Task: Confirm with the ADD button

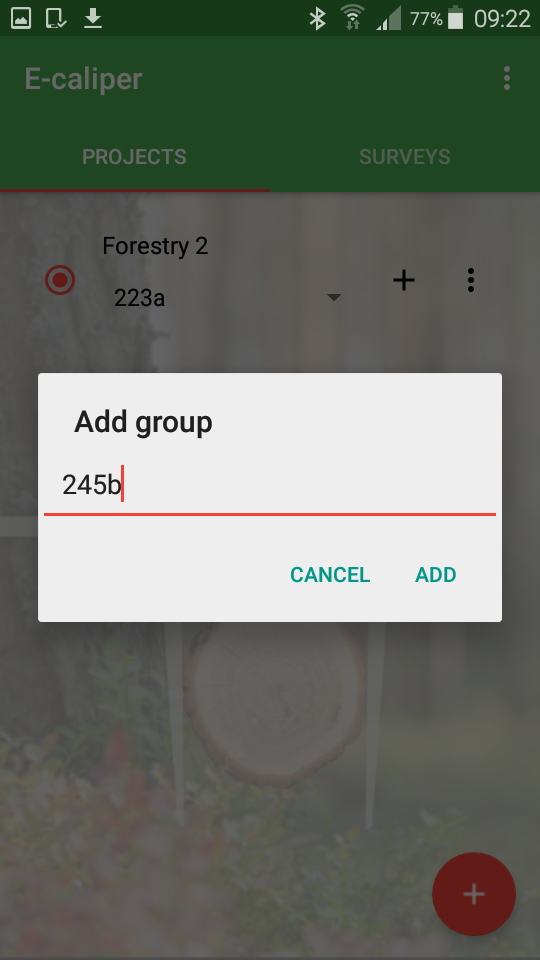Action: [436, 575]
